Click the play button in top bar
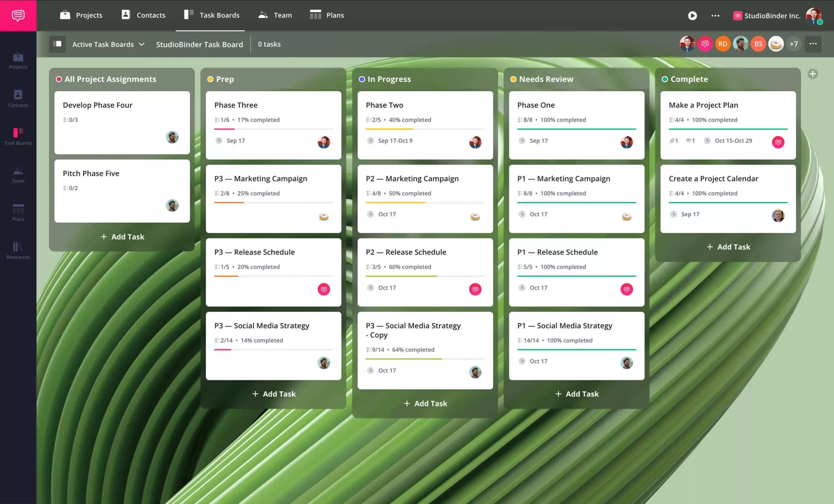Viewport: 834px width, 504px height. coord(692,16)
